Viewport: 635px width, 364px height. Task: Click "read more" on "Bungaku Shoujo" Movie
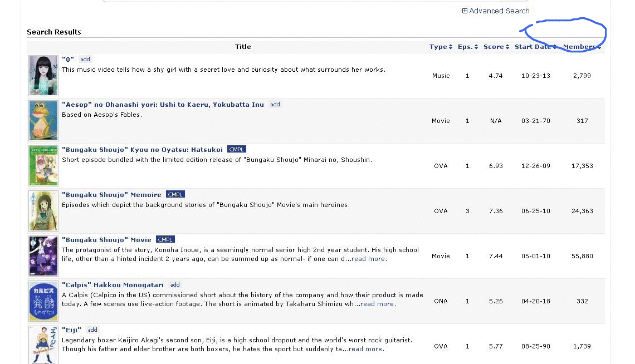point(368,259)
